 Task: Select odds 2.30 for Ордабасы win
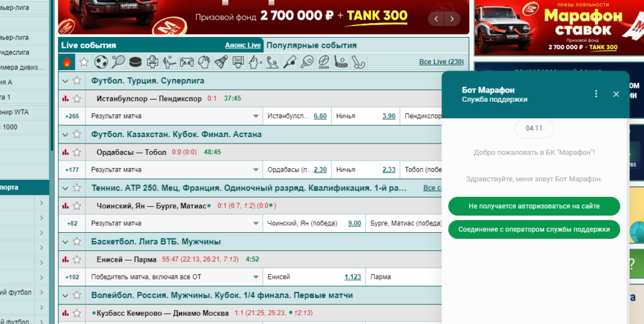320,170
